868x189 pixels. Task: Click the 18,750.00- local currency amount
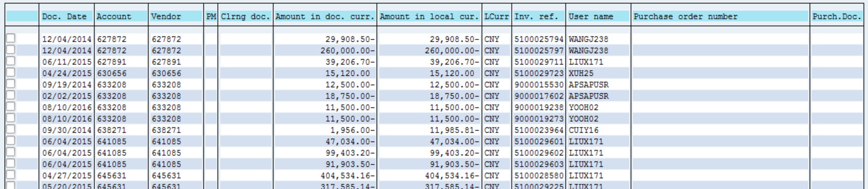point(454,96)
